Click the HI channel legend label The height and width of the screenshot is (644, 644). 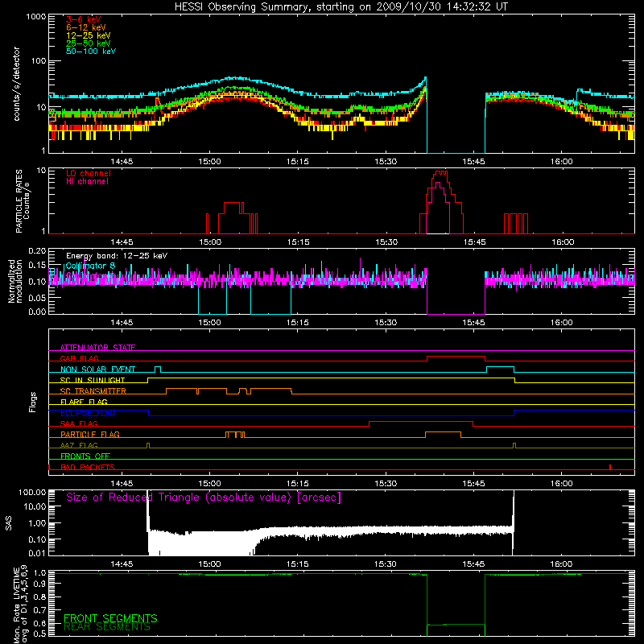(88, 182)
